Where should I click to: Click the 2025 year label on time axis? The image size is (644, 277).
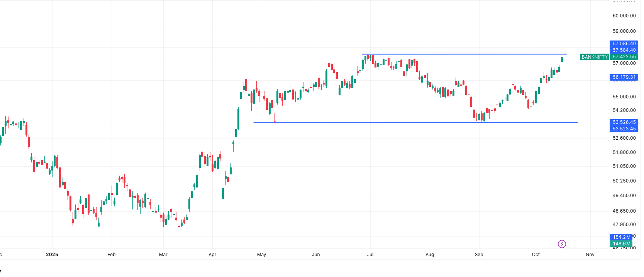pos(52,255)
